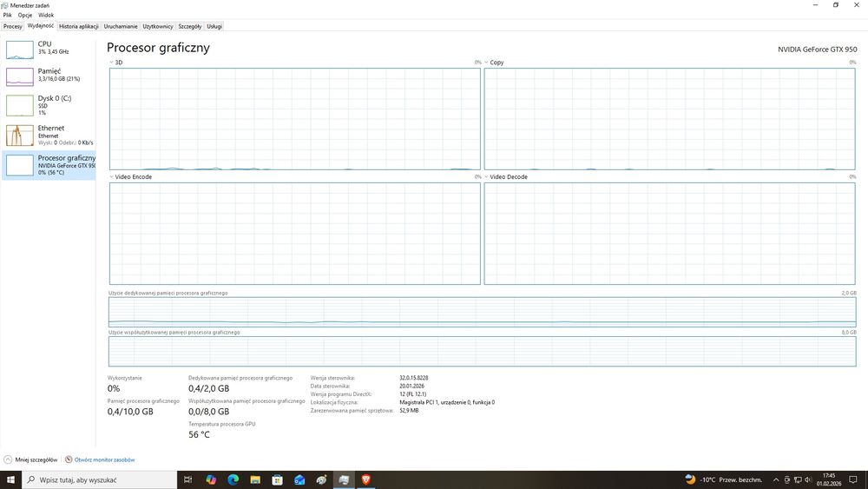Click the NVIDIA GeForce GTX 950 label

[817, 50]
